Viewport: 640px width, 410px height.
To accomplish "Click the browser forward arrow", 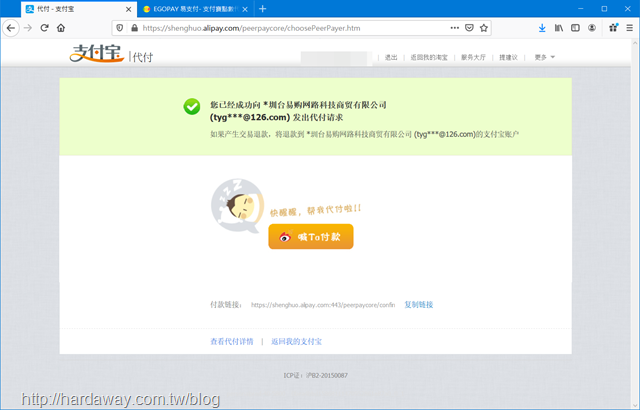I will (28, 28).
